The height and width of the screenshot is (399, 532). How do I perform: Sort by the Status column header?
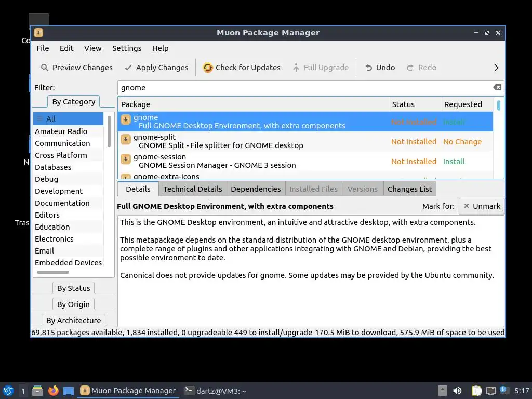(415, 104)
